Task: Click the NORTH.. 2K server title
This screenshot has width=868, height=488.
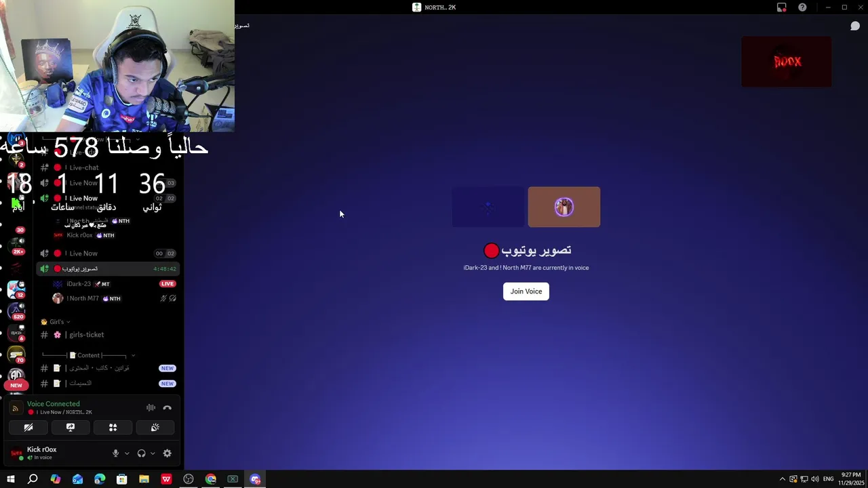Action: coord(440,7)
